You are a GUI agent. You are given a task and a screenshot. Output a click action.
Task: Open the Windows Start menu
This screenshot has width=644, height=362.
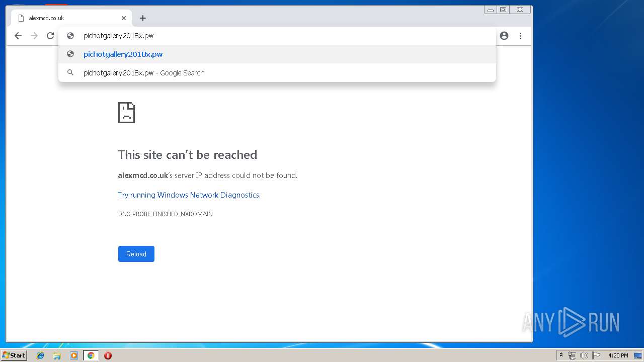pyautogui.click(x=14, y=355)
